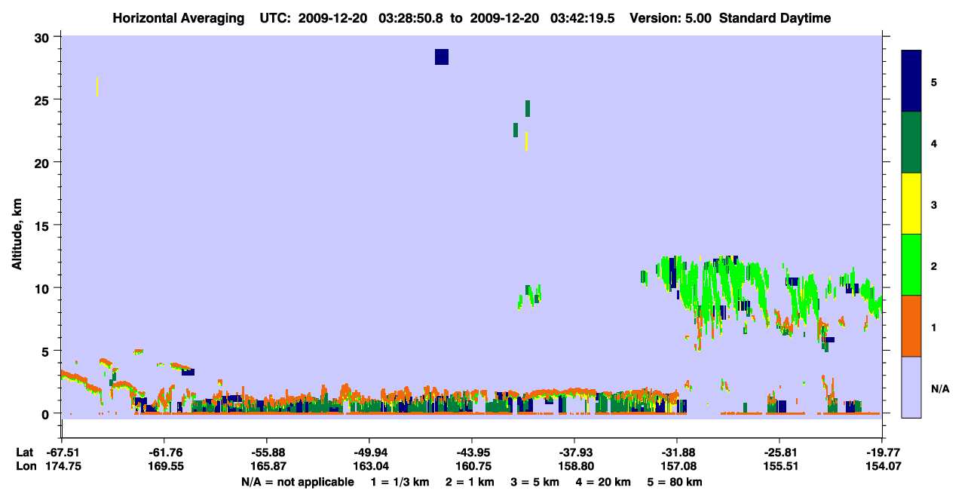Click latitude value -31.88
This screenshot has height=503, width=980.
[x=677, y=452]
